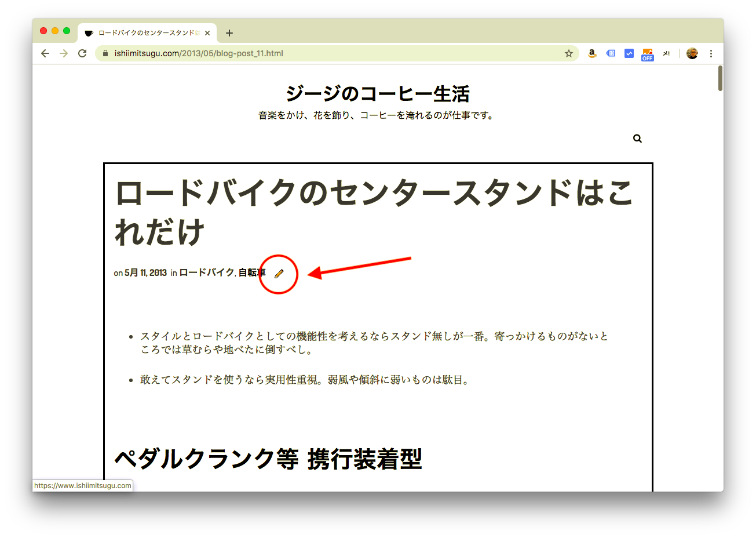Click inside the address bar URL field
The width and height of the screenshot is (756, 538).
tap(232, 53)
